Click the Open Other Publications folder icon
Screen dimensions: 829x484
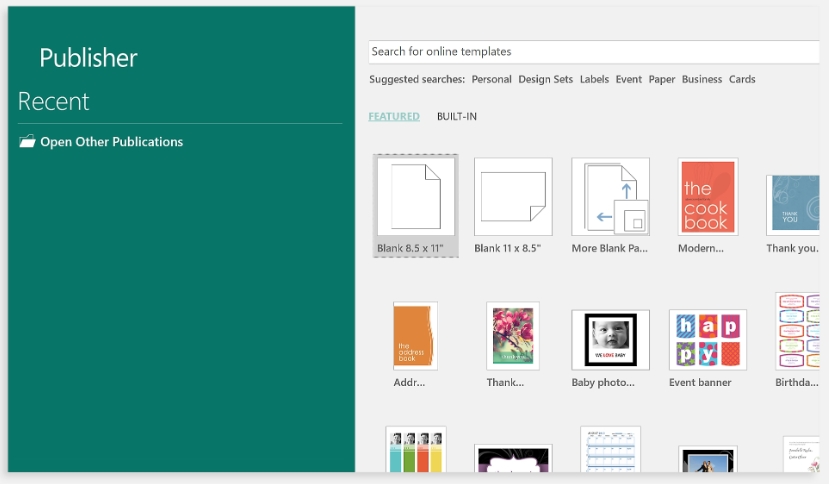coord(27,141)
